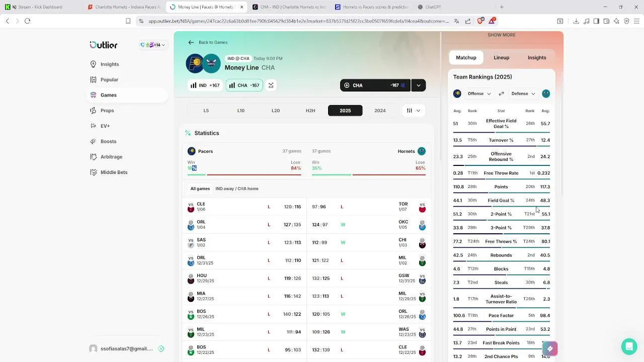Click the Hornets team logo in Team Rankings
The height and width of the screenshot is (362, 644).
click(x=546, y=94)
